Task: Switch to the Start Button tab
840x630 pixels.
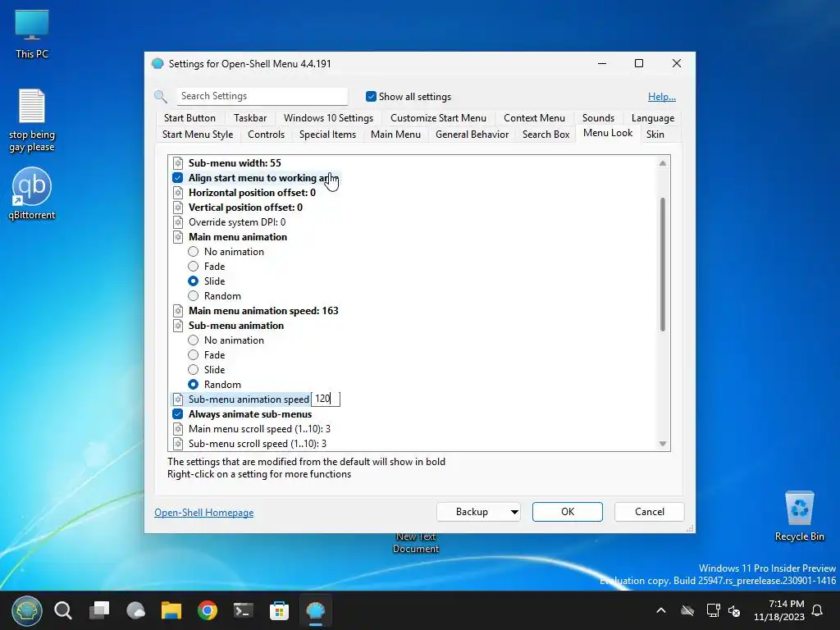Action: point(189,118)
